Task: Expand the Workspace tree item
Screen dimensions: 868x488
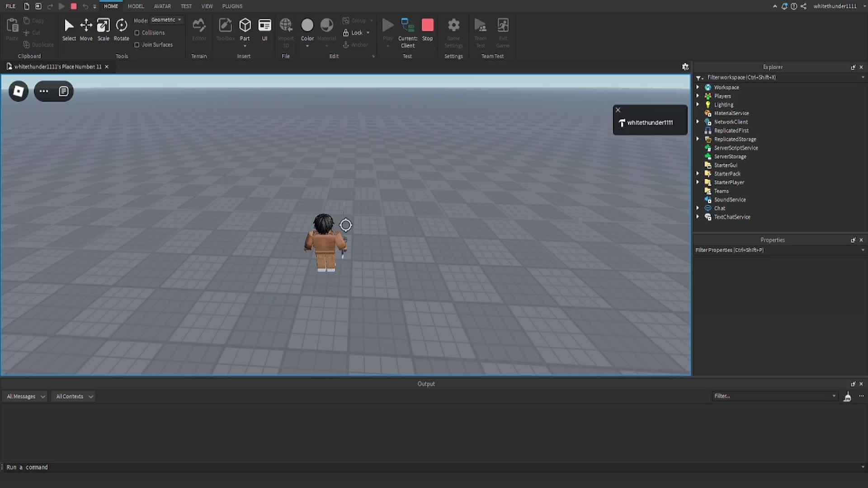Action: pyautogui.click(x=698, y=87)
